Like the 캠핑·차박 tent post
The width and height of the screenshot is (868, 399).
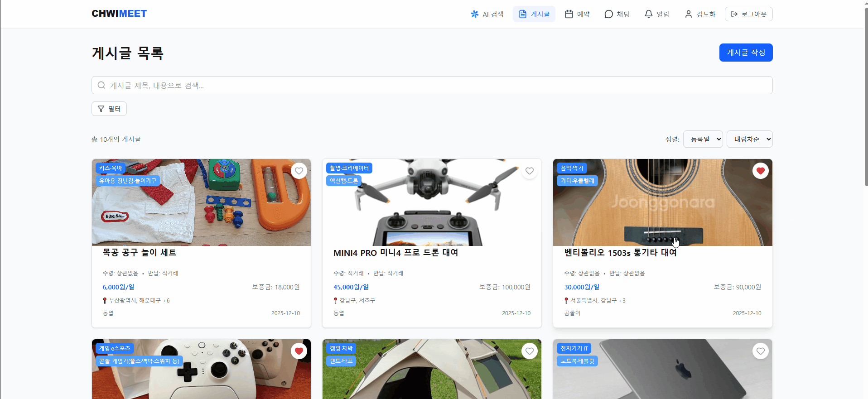(530, 351)
